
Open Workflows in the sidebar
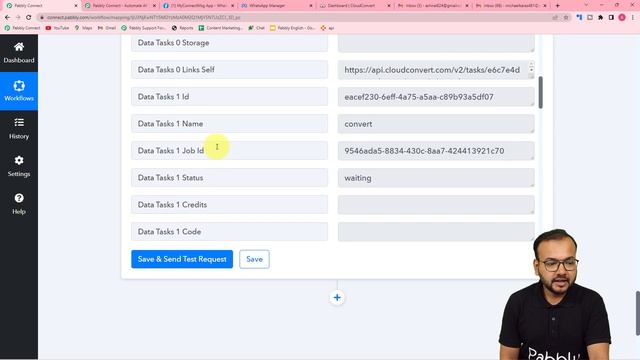click(19, 91)
